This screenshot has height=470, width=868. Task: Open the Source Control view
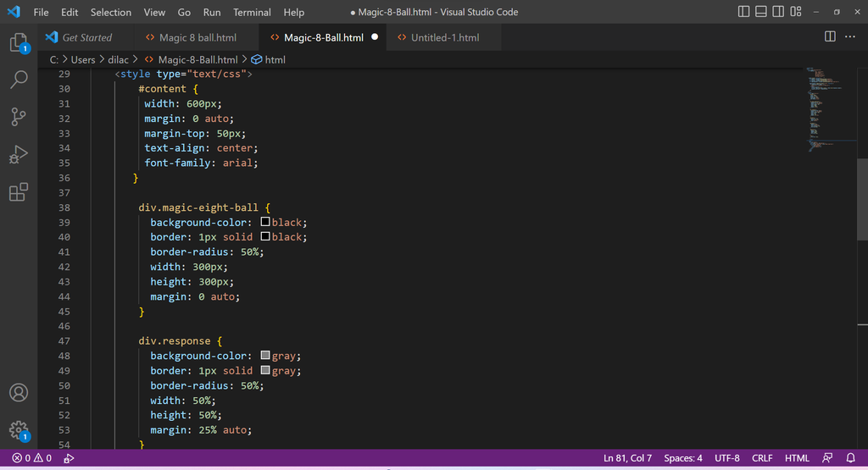click(19, 117)
